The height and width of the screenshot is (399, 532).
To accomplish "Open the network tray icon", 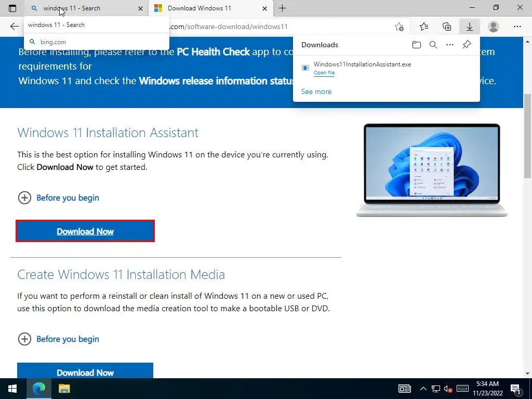I will (x=436, y=389).
